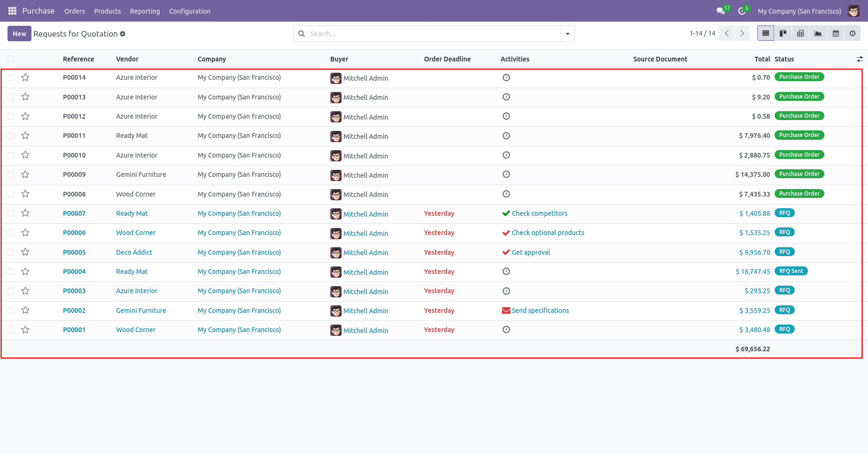The image size is (868, 454).
Task: Select the checkbox for order P00014
Action: coord(11,77)
